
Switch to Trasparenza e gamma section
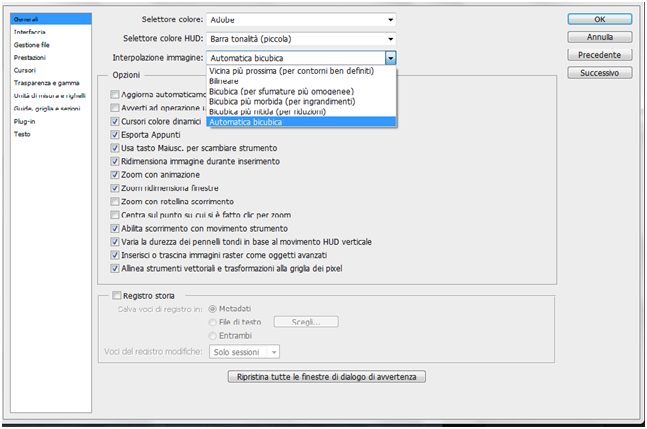click(46, 83)
